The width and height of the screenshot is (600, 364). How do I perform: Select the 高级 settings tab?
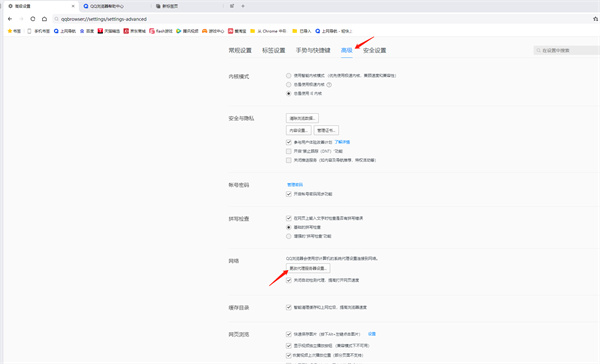346,50
